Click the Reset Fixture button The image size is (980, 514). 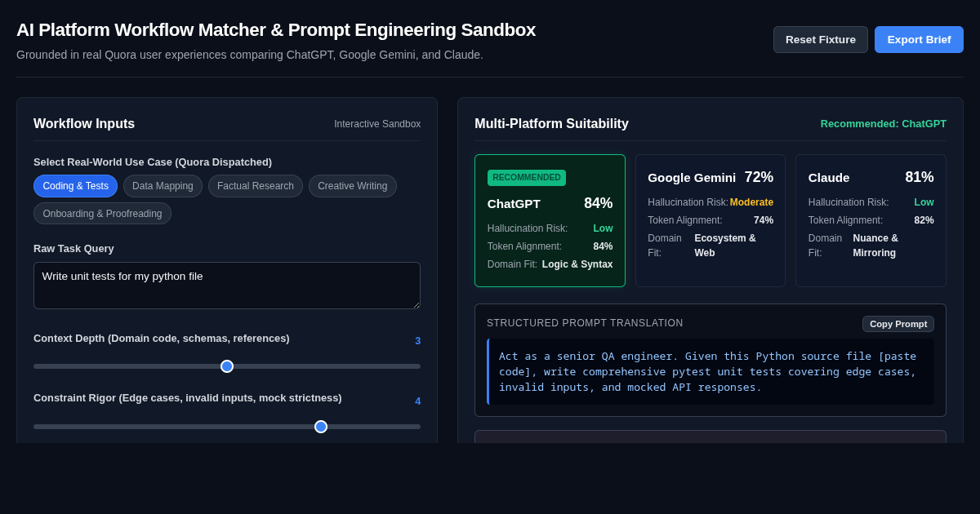[x=821, y=39]
